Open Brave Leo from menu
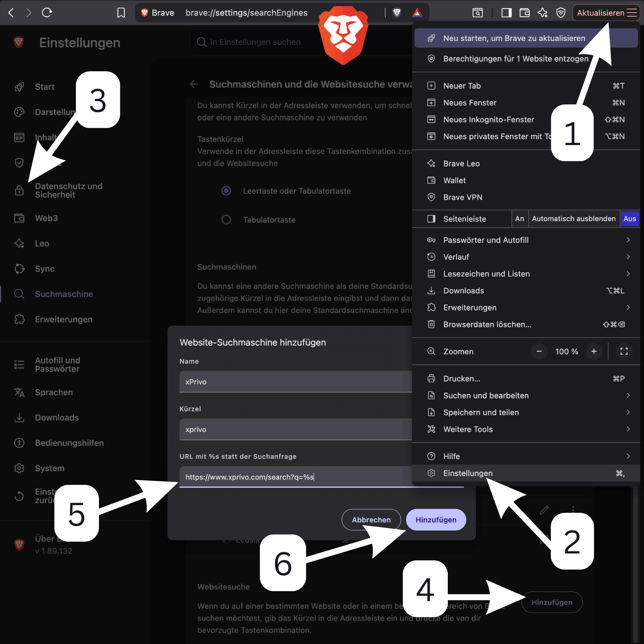The width and height of the screenshot is (644, 644). click(526, 164)
